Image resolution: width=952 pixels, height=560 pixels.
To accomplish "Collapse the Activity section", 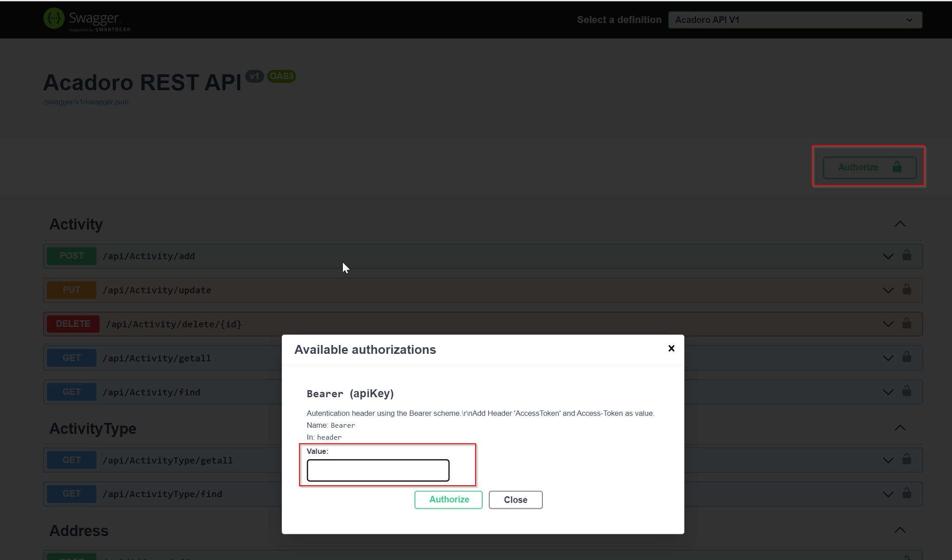I will 900,224.
